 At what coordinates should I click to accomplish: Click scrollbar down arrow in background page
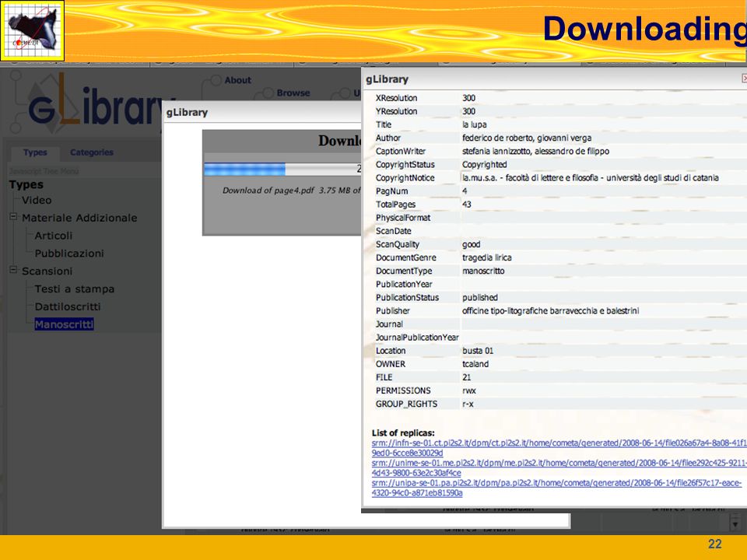(x=735, y=523)
